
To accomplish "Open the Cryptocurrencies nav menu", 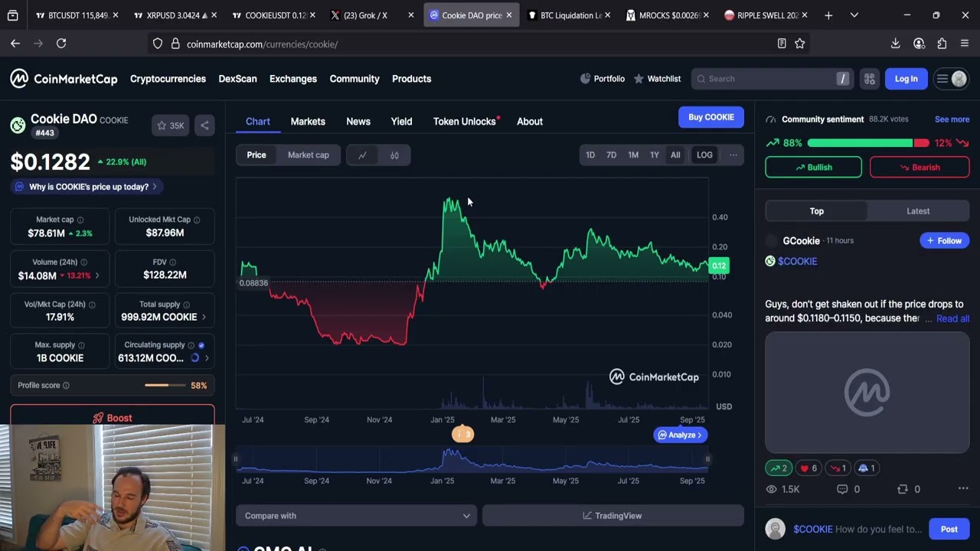I will tap(168, 79).
